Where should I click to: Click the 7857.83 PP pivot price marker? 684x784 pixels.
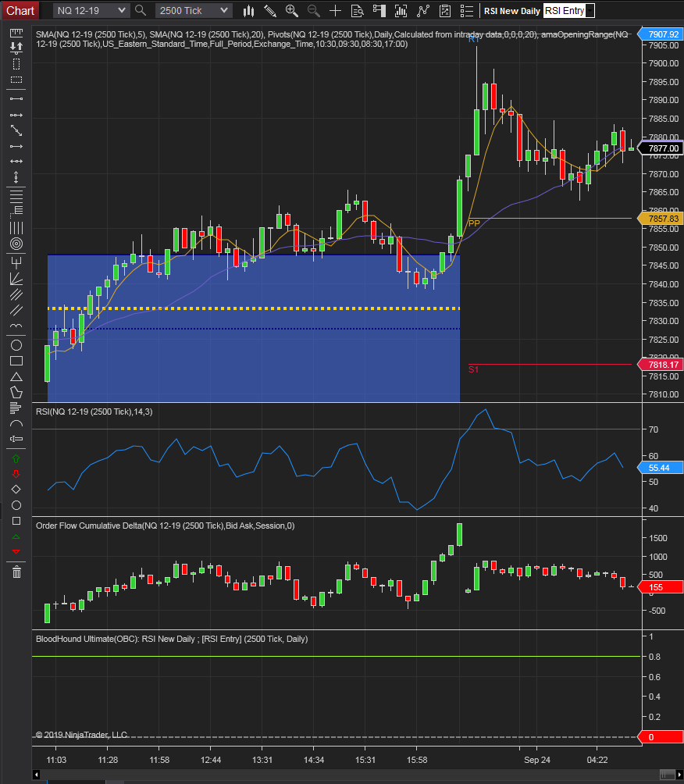coord(660,219)
